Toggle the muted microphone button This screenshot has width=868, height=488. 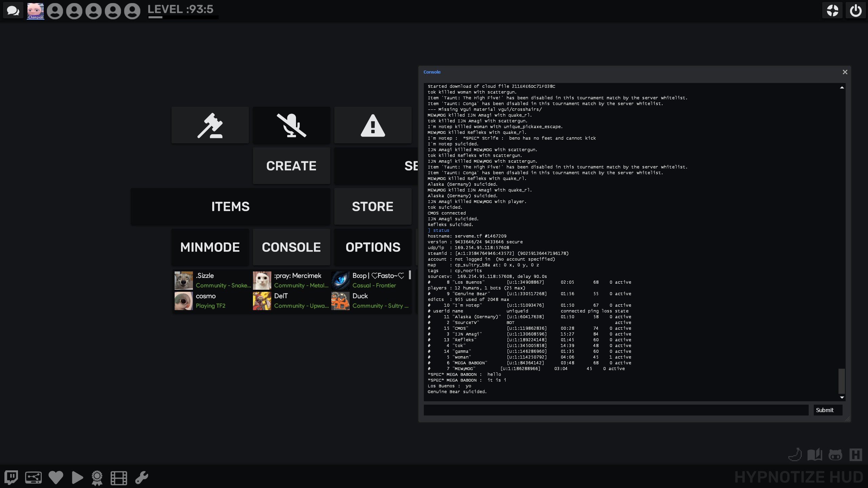(291, 125)
